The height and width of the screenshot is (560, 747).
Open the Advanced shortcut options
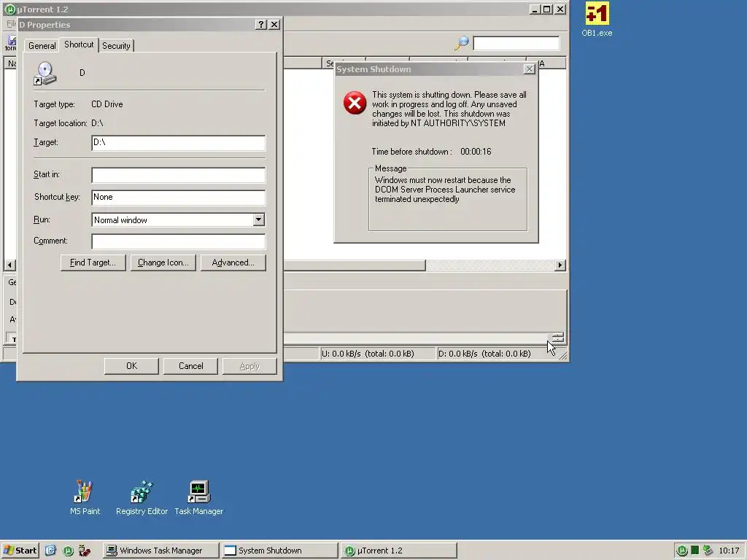[x=233, y=262]
